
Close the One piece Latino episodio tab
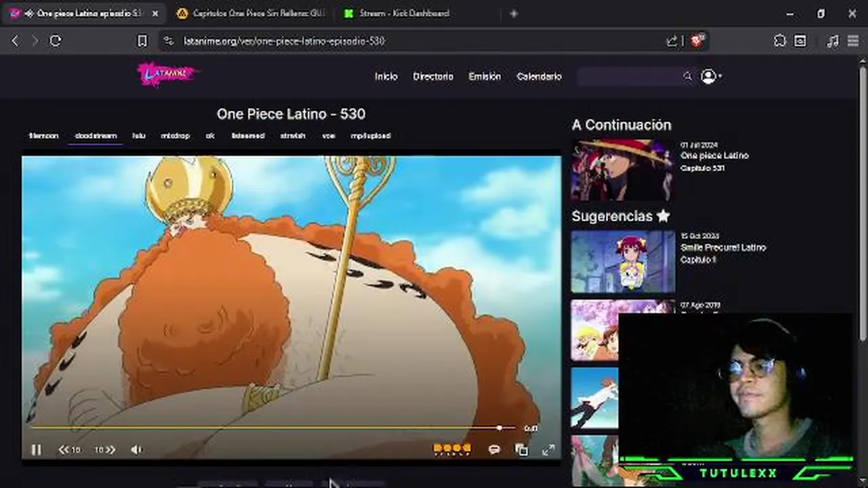[x=155, y=14]
